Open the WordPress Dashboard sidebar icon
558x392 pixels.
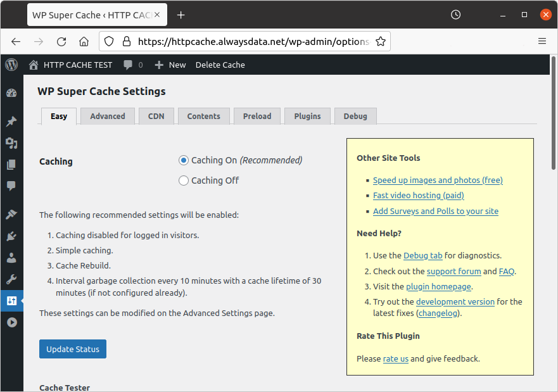pos(11,93)
